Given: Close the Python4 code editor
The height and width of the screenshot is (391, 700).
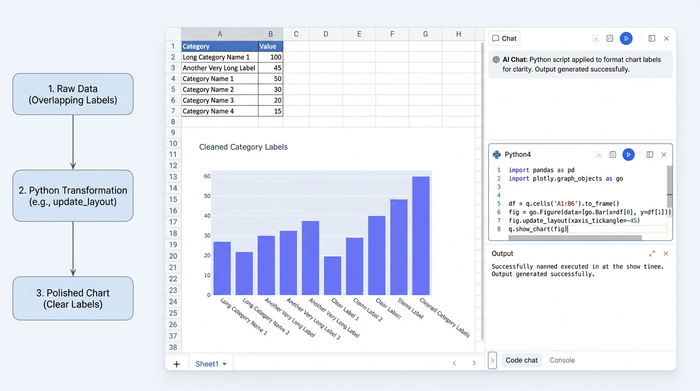Looking at the screenshot, I should 664,155.
